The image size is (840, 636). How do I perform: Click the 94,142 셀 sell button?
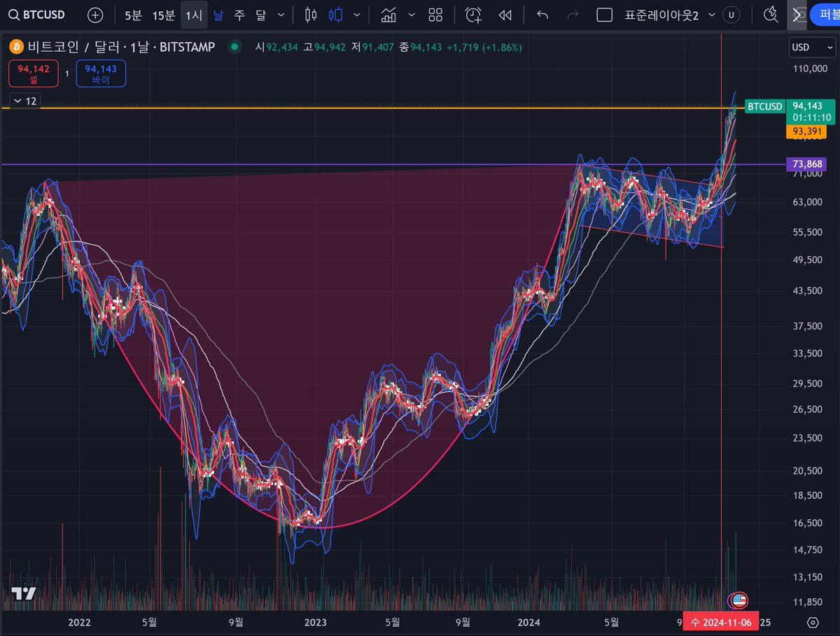[x=34, y=73]
